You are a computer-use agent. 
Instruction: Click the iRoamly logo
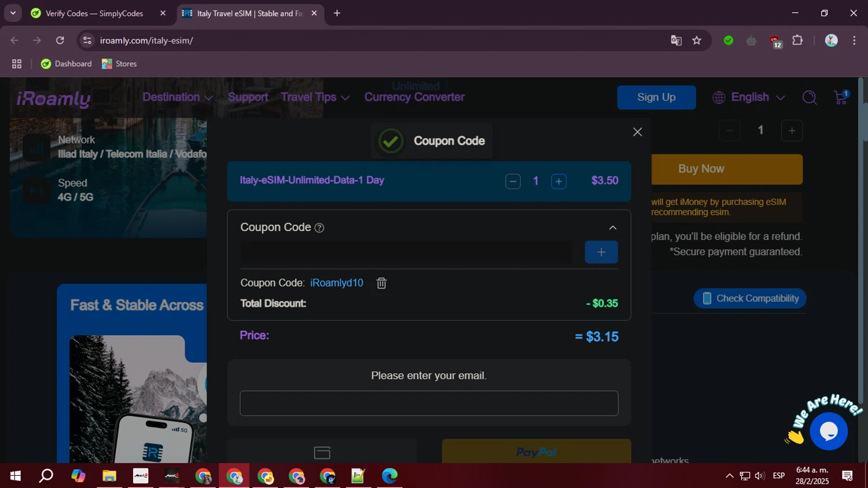point(54,99)
